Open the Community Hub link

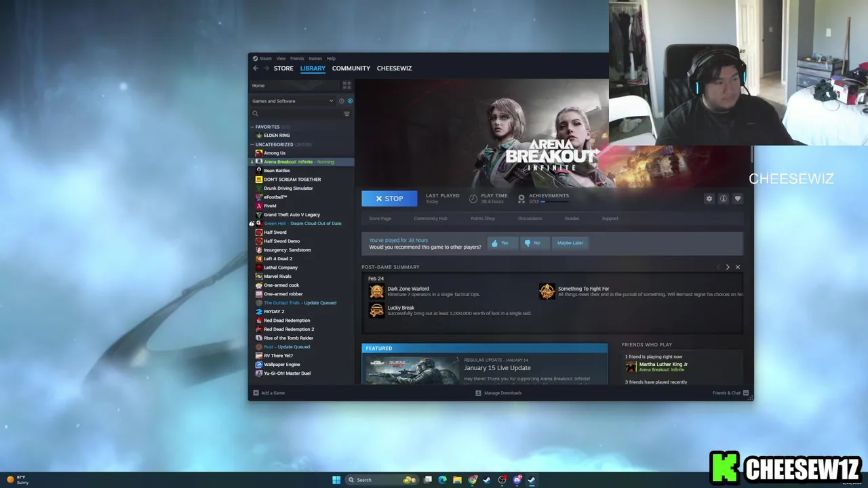pos(431,218)
